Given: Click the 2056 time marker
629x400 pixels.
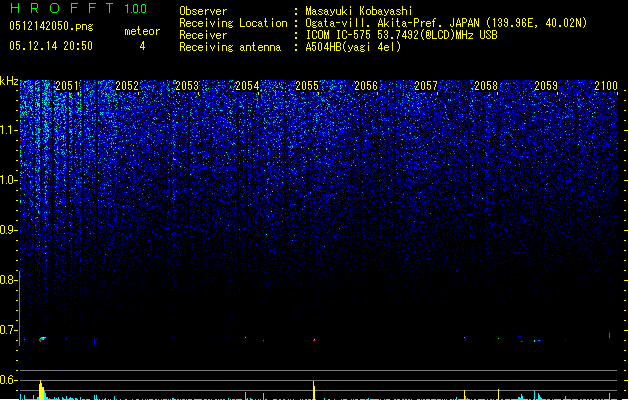Looking at the screenshot, I should coord(366,86).
